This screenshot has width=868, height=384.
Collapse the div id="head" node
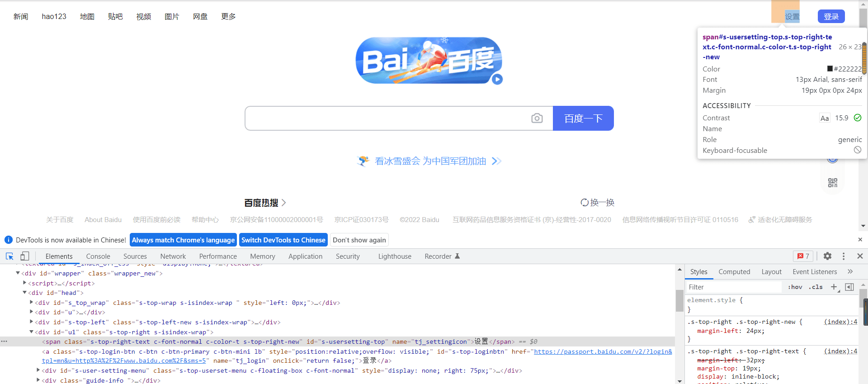25,293
